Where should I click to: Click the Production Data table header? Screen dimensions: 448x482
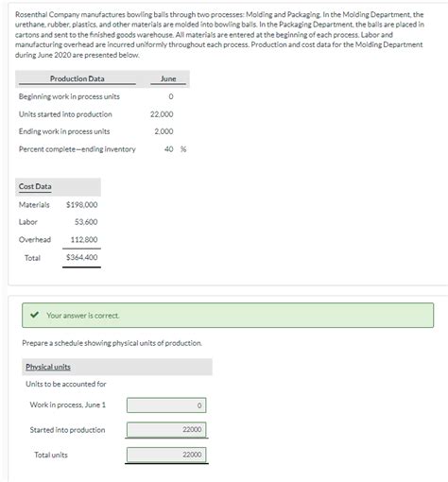click(78, 78)
